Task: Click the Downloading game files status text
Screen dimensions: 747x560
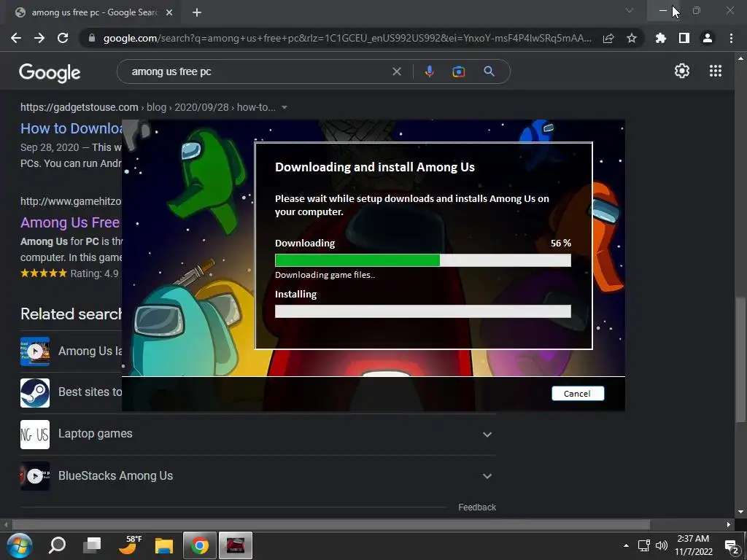Action: pyautogui.click(x=325, y=275)
